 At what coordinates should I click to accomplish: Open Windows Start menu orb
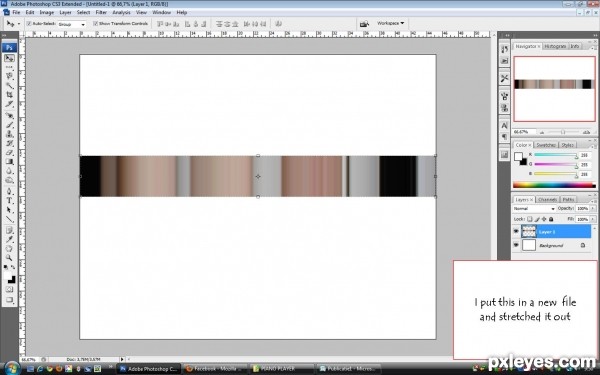click(12, 368)
